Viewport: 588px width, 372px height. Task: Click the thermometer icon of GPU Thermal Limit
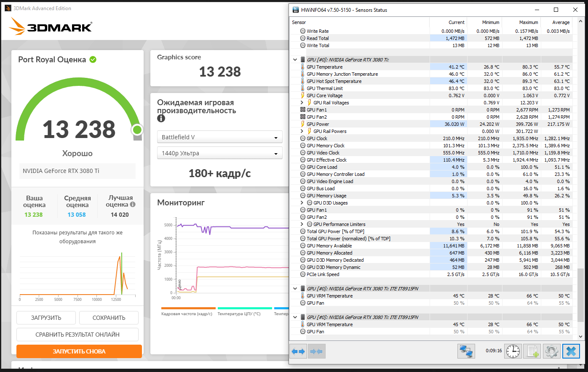(302, 88)
